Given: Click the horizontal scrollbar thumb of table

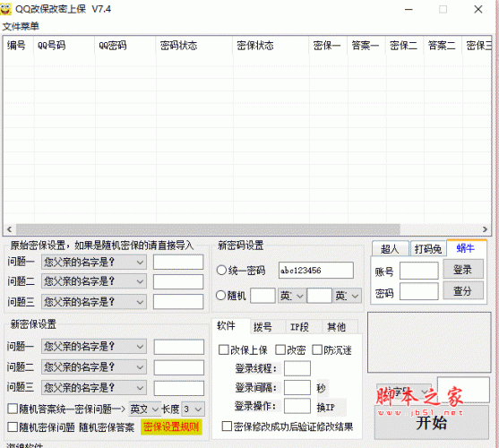Looking at the screenshot, I should pos(208,229).
